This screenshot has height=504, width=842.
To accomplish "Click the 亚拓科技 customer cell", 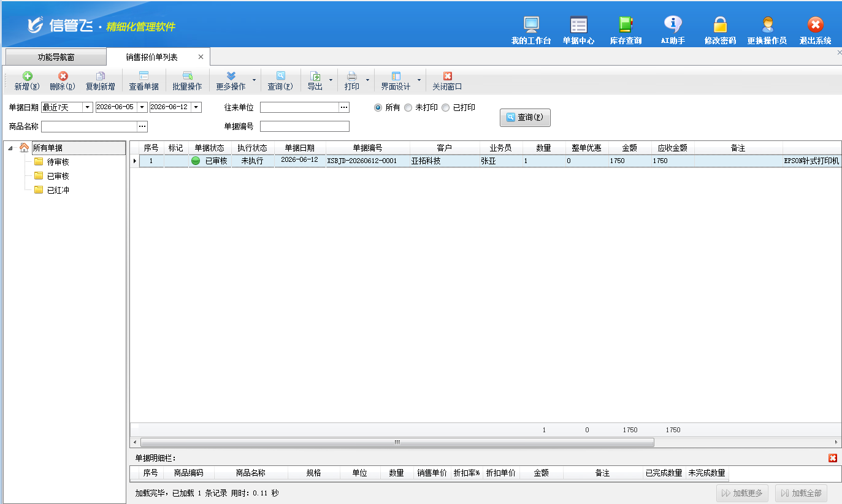I will (445, 161).
